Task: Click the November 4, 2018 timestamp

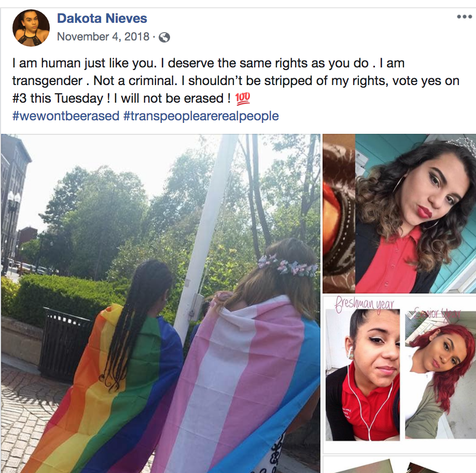Action: (x=103, y=37)
